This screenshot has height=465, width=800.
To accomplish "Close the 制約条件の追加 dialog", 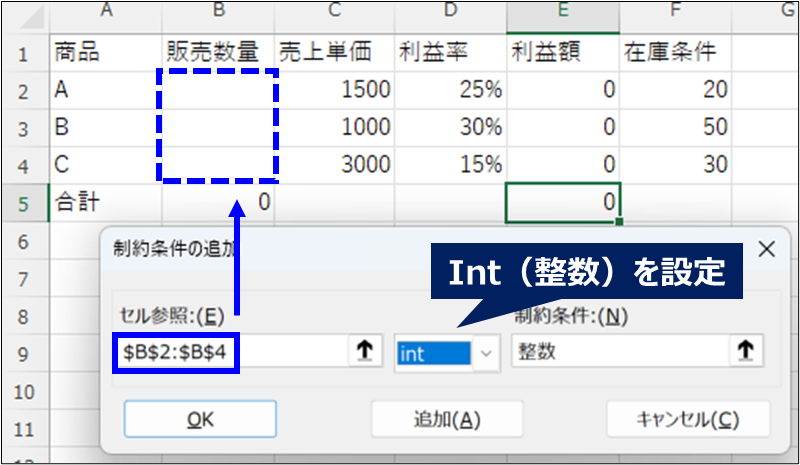I will [766, 248].
